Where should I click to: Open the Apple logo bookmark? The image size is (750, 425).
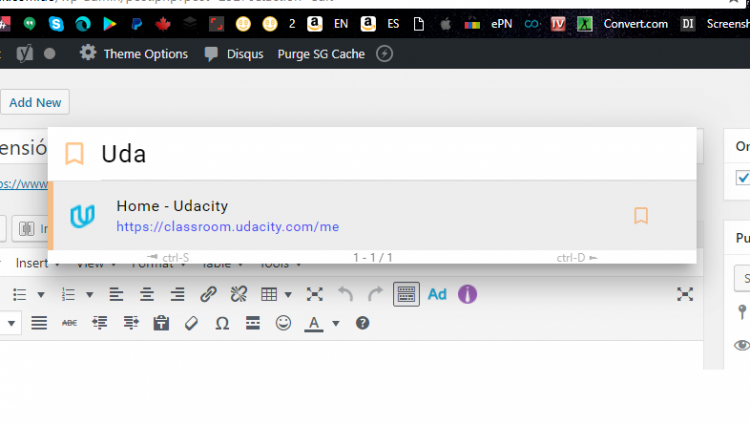tap(445, 23)
